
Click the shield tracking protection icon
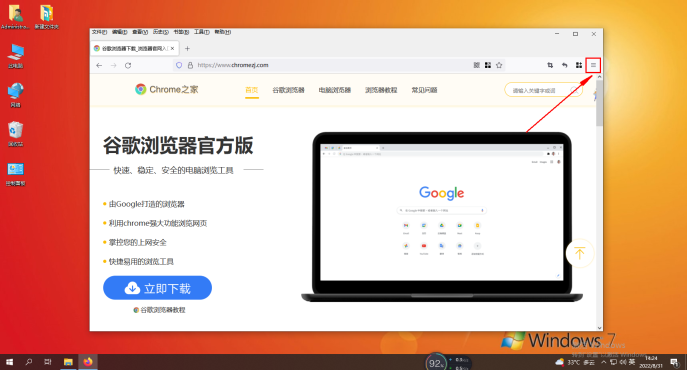(179, 65)
